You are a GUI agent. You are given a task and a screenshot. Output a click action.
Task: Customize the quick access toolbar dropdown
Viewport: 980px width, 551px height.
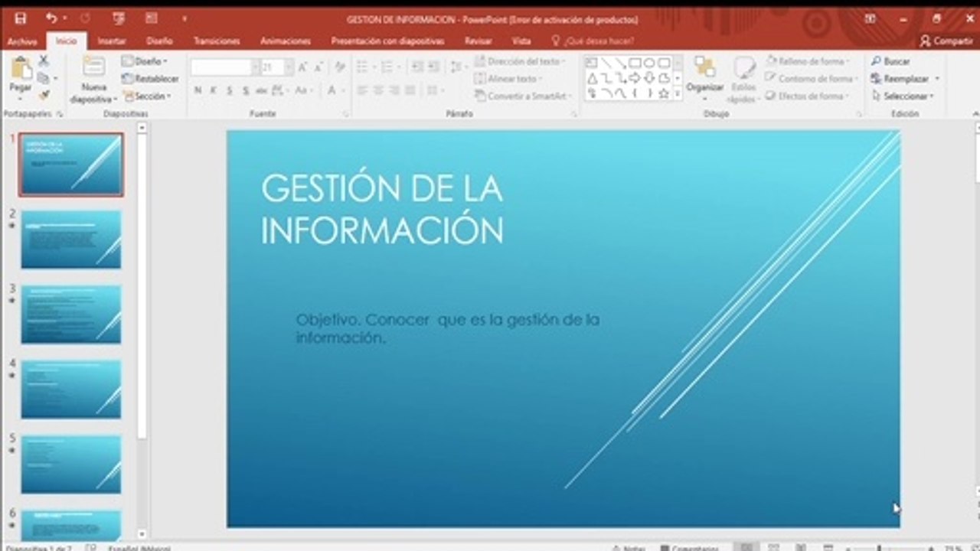[184, 18]
